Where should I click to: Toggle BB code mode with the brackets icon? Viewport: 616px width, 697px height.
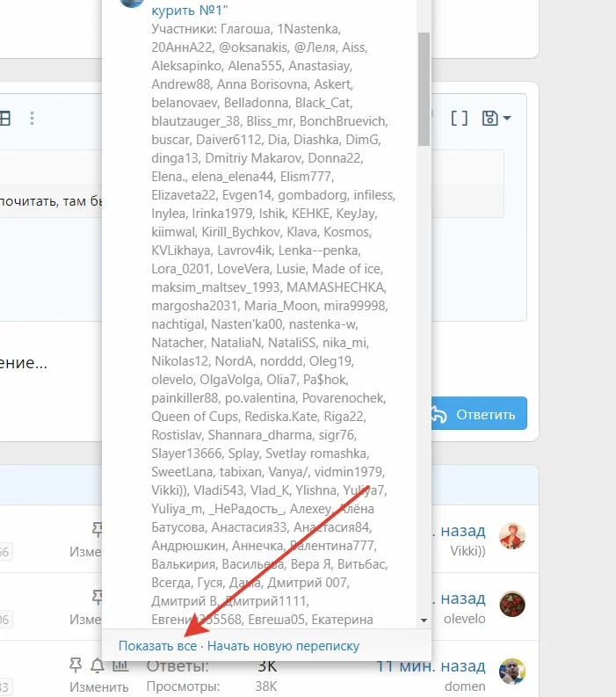[459, 119]
